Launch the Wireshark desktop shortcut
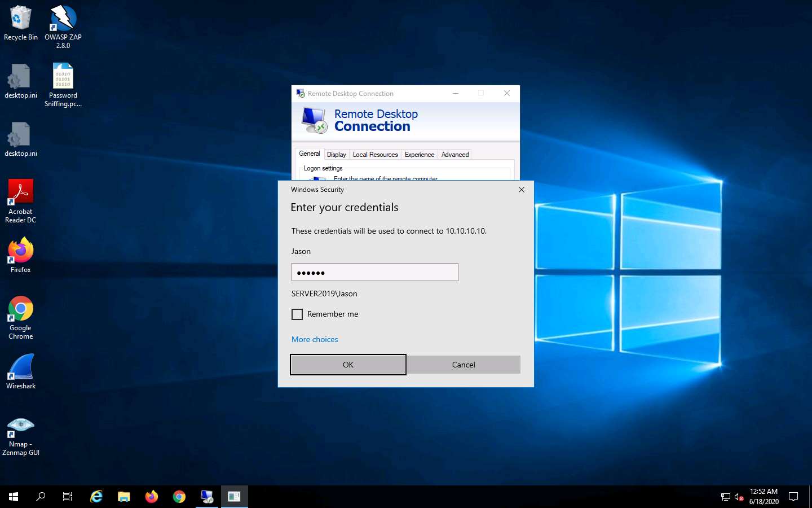This screenshot has height=508, width=812. [x=21, y=371]
